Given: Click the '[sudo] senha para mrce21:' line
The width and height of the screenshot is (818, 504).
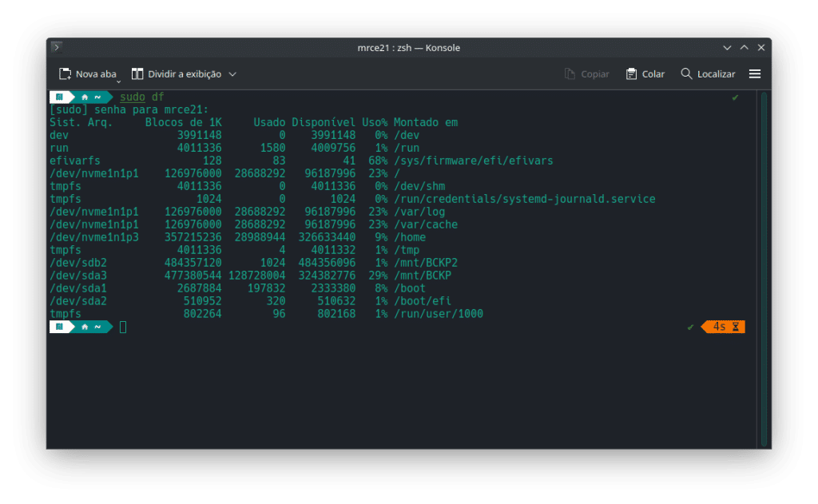Looking at the screenshot, I should 129,109.
